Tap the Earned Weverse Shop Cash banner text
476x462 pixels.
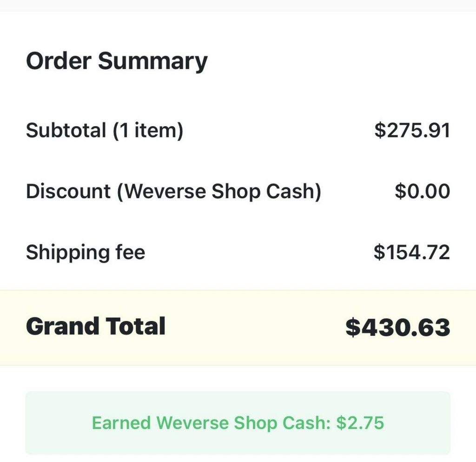238,423
